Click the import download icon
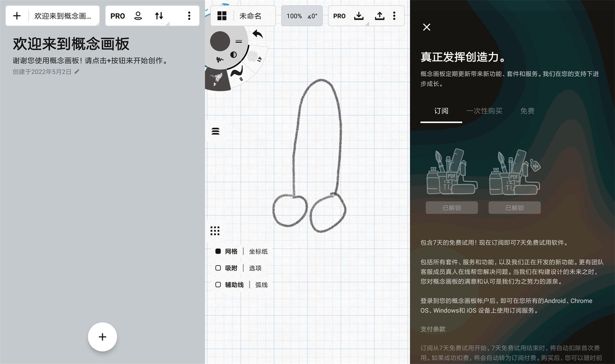The image size is (615, 364). [359, 16]
